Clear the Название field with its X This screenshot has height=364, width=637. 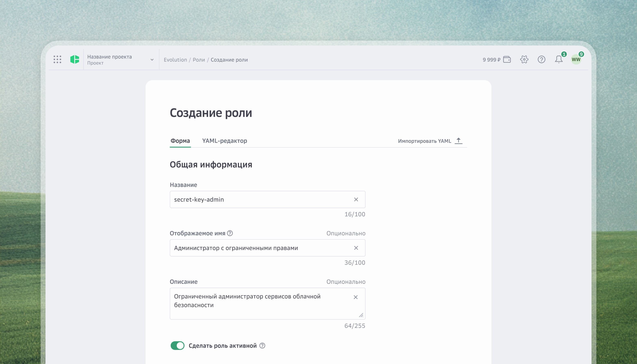356,199
